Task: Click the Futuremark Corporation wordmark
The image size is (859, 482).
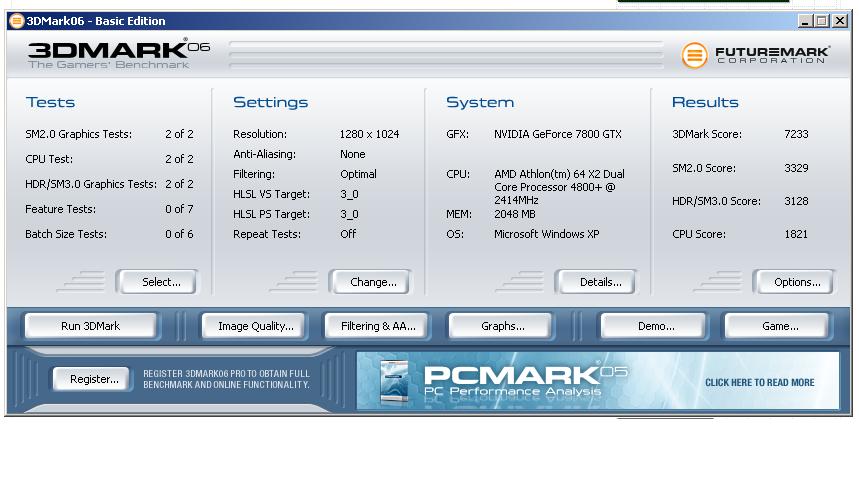Action: click(x=772, y=55)
